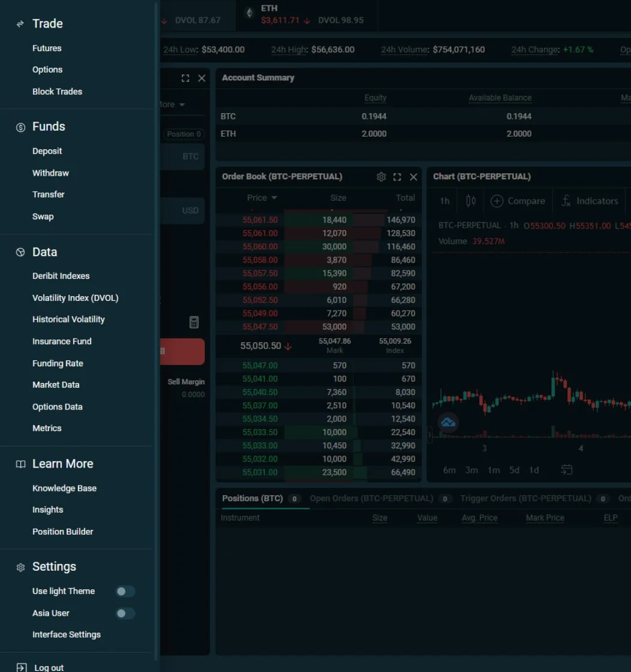Image resolution: width=631 pixels, height=672 pixels.
Task: Click last price 55,050.50 in Order Book
Action: (261, 346)
